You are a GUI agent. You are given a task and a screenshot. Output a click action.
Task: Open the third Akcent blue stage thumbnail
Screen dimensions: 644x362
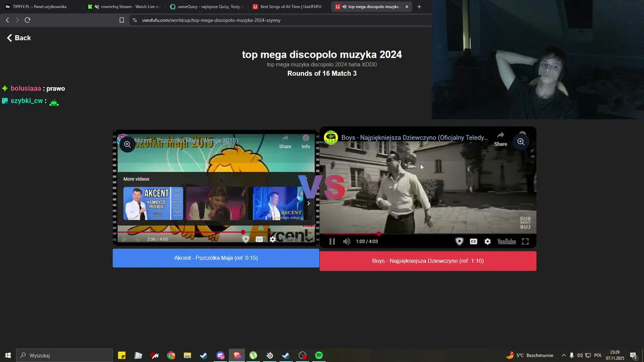pos(278,203)
